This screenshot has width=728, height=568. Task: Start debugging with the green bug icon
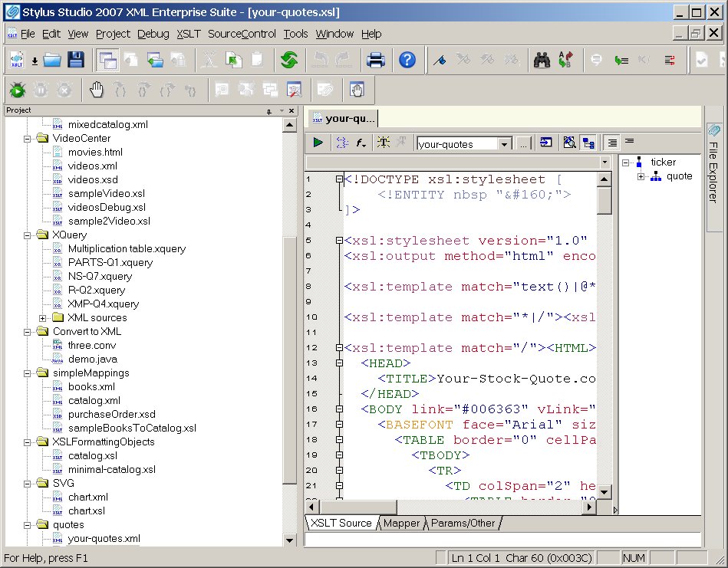pos(17,90)
